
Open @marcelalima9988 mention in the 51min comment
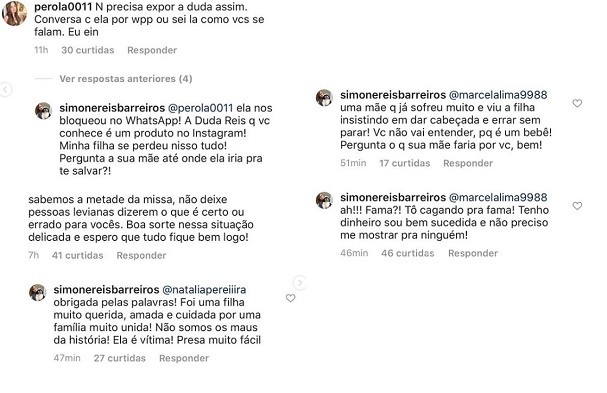point(498,95)
